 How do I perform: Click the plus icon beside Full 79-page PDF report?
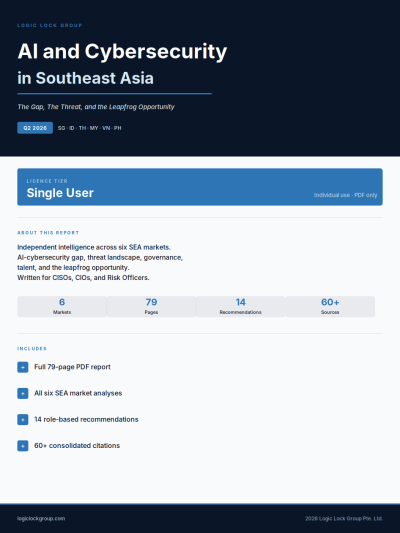pyautogui.click(x=23, y=367)
